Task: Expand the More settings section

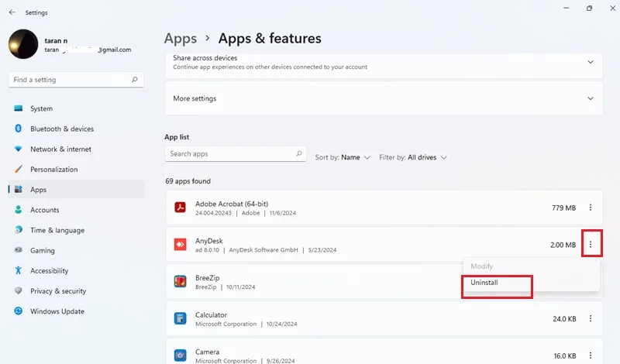Action: point(384,98)
